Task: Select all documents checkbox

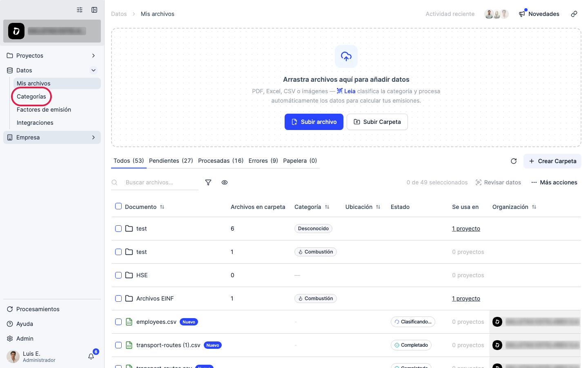Action: click(x=118, y=206)
